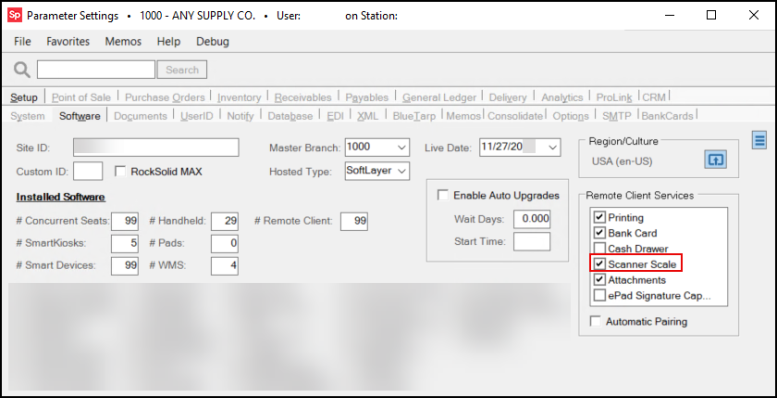
Task: Check the ePad Signature Cap checkbox
Action: coord(600,295)
